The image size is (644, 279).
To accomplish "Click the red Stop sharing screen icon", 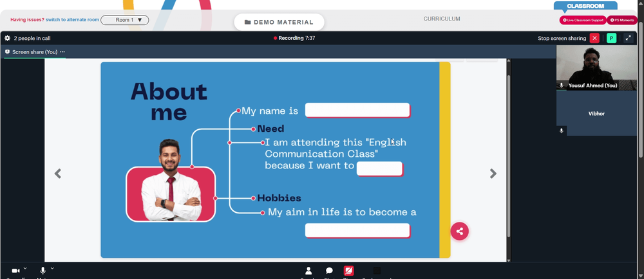I will (348, 271).
